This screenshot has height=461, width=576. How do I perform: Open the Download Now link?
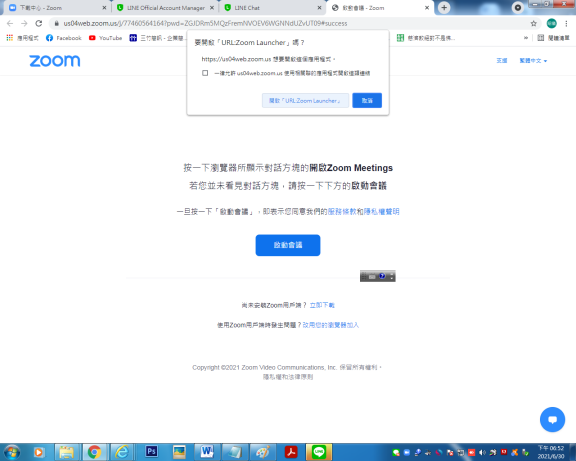point(322,305)
